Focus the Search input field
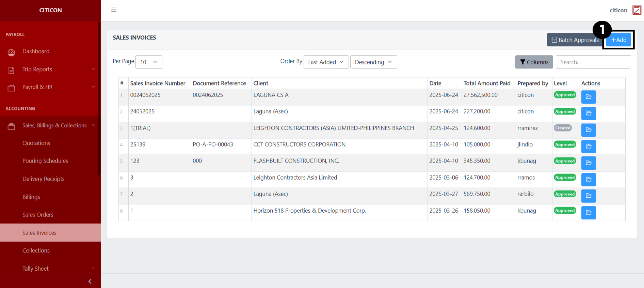644x288 pixels. point(593,62)
